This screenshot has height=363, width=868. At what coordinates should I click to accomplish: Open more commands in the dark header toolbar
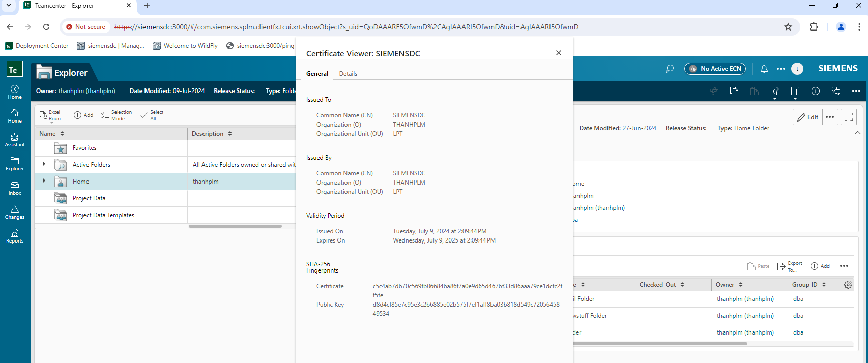856,91
